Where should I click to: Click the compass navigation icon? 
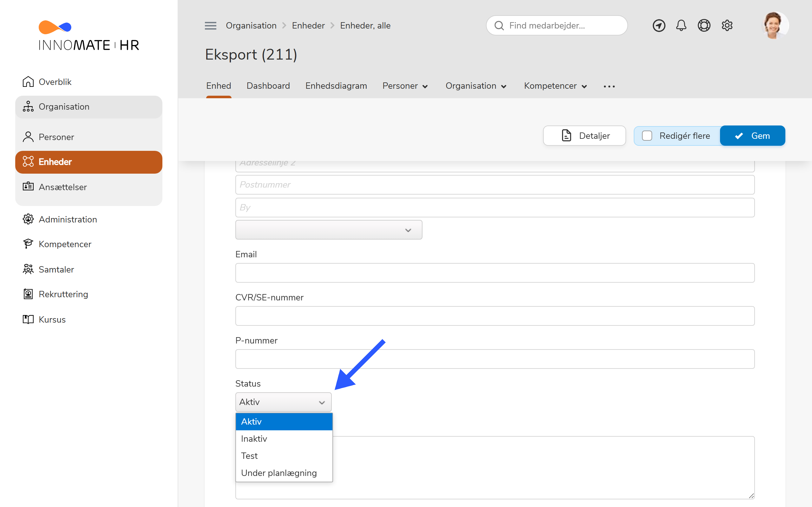pyautogui.click(x=659, y=25)
